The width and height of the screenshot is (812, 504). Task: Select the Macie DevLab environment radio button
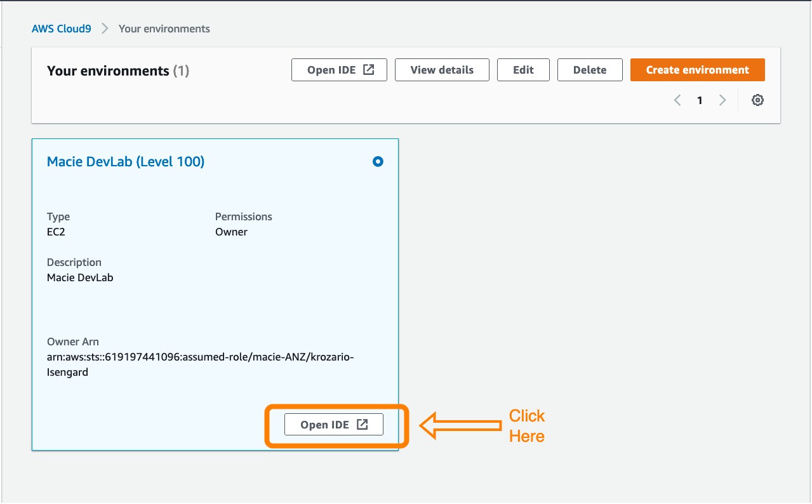pyautogui.click(x=378, y=162)
